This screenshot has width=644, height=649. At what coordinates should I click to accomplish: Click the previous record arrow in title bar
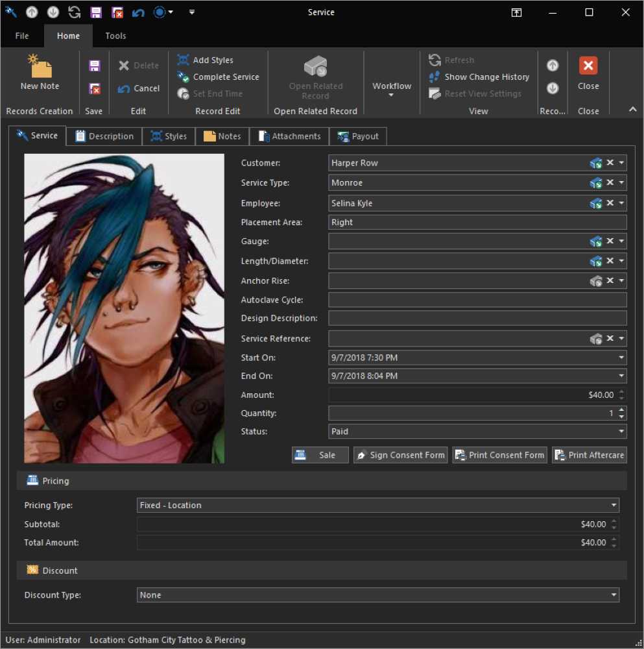32,12
